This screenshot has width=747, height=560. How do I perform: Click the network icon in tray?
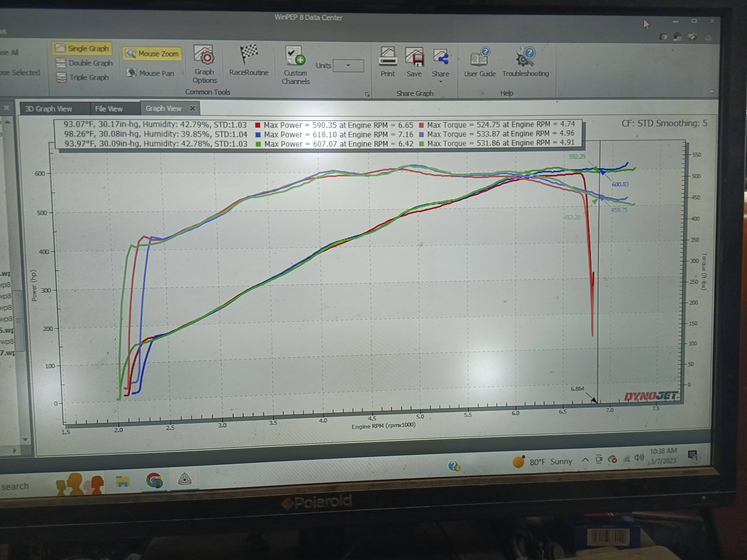coord(627,459)
